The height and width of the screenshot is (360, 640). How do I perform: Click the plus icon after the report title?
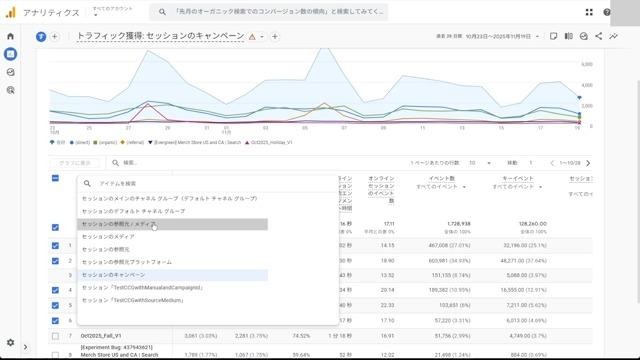(275, 37)
